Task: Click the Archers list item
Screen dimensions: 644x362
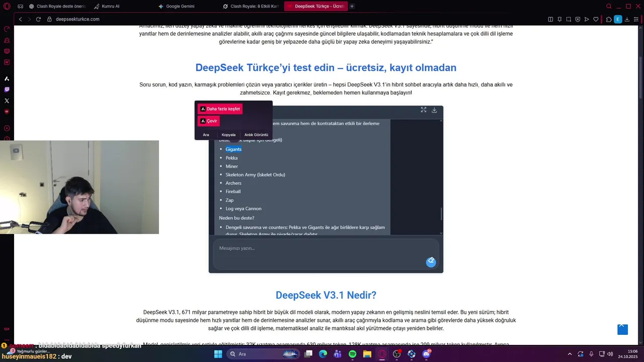Action: [233, 183]
